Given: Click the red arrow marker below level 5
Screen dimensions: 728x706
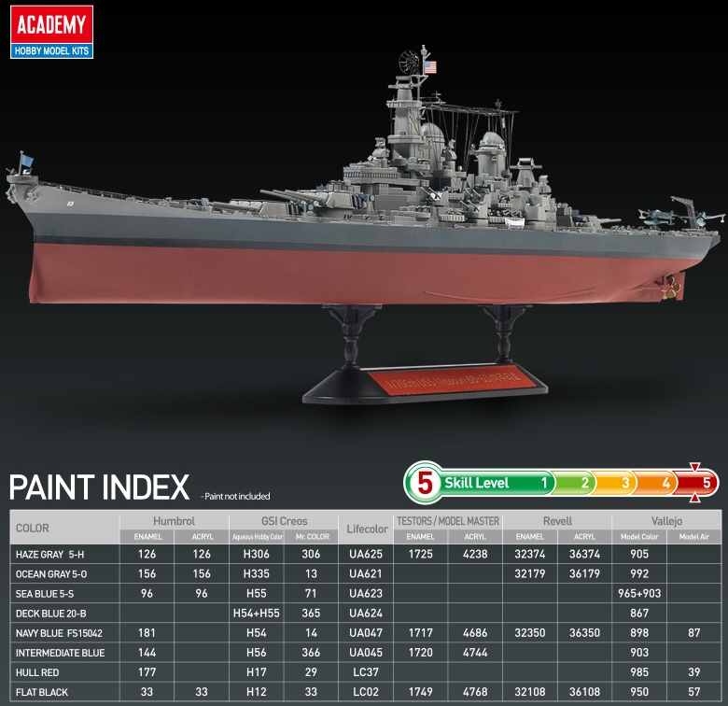Looking at the screenshot, I should 694,498.
